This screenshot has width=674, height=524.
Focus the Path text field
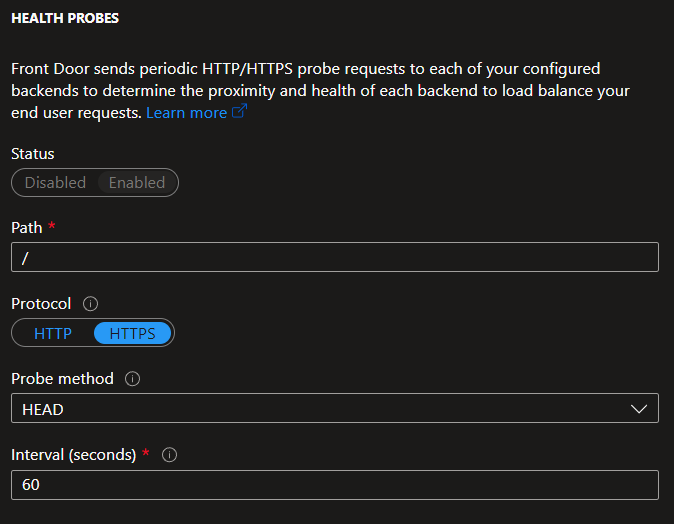(335, 257)
